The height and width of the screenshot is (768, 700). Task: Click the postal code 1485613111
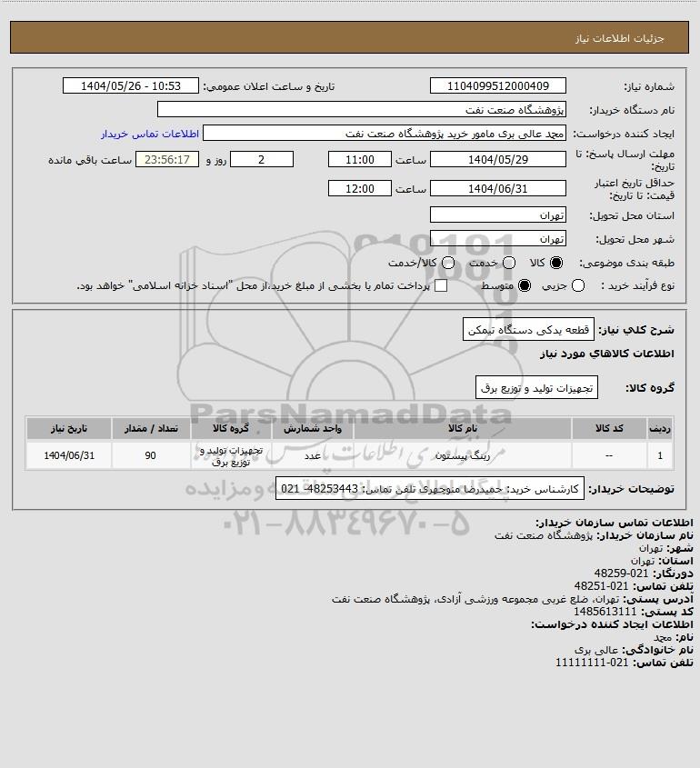click(x=605, y=612)
